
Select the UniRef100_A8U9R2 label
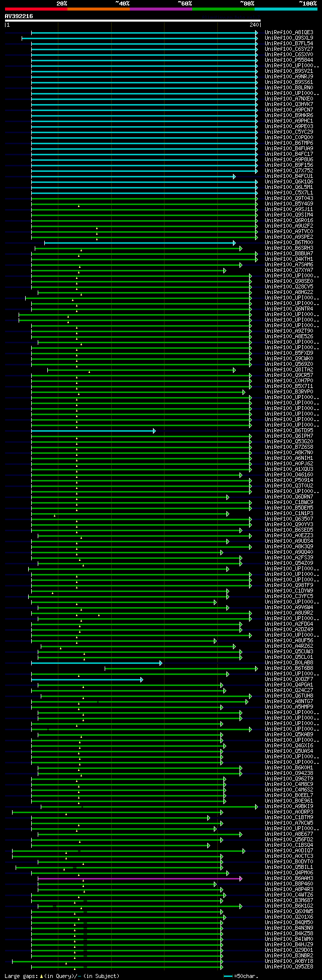289,613
